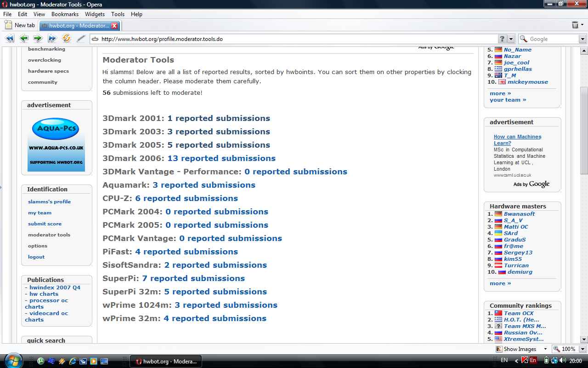Click the red En tray icon
This screenshot has height=368, width=588.
click(x=533, y=361)
